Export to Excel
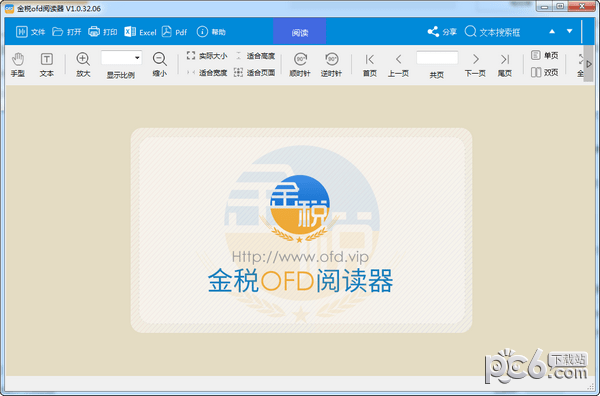The width and height of the screenshot is (600, 396). tap(140, 32)
